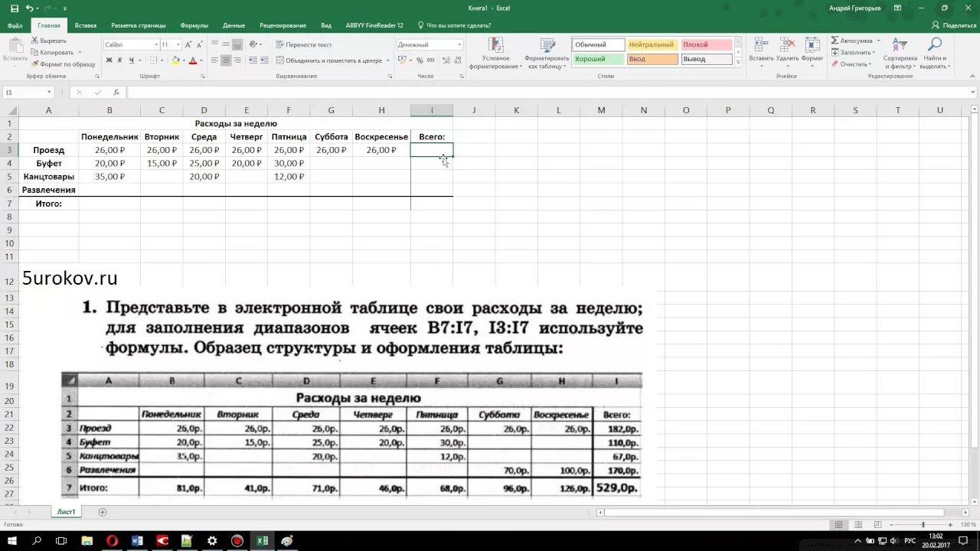980x551 pixels.
Task: Center text horizontally in the cell
Action: 227,60
